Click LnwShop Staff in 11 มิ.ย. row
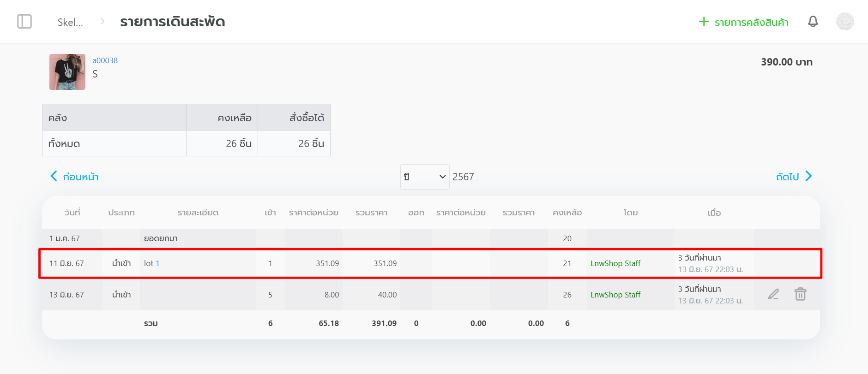Viewport: 868px width, 374px height. [x=615, y=263]
